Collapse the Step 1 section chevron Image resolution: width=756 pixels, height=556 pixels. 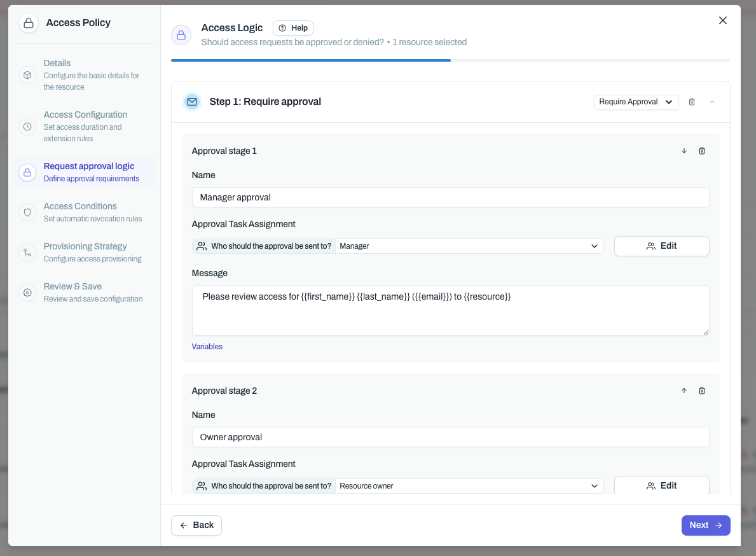pos(712,102)
